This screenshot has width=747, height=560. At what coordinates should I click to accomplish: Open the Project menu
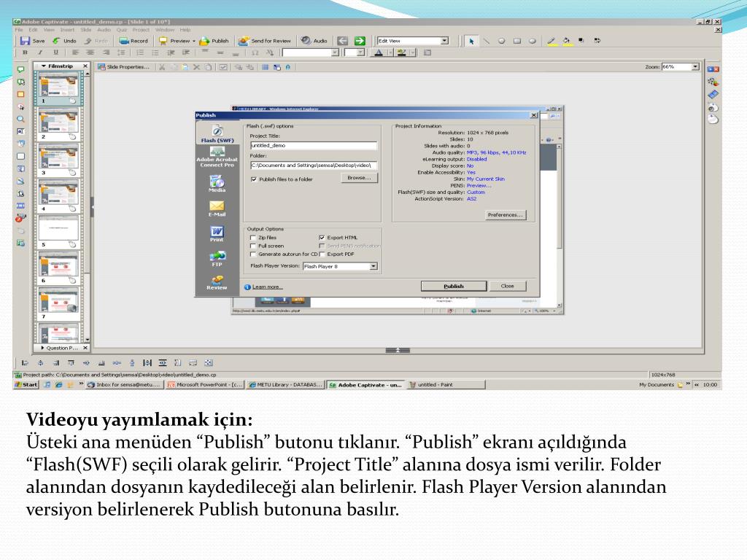click(141, 29)
